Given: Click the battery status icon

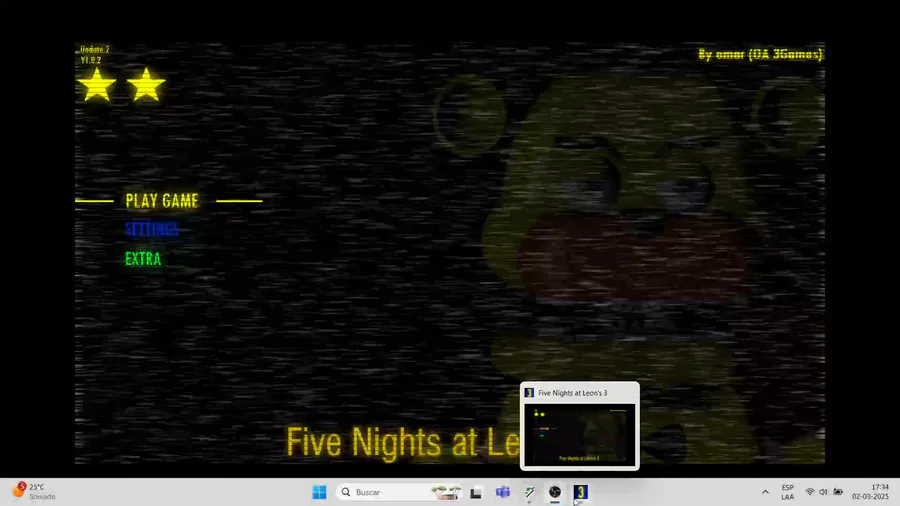Looking at the screenshot, I should 838,492.
